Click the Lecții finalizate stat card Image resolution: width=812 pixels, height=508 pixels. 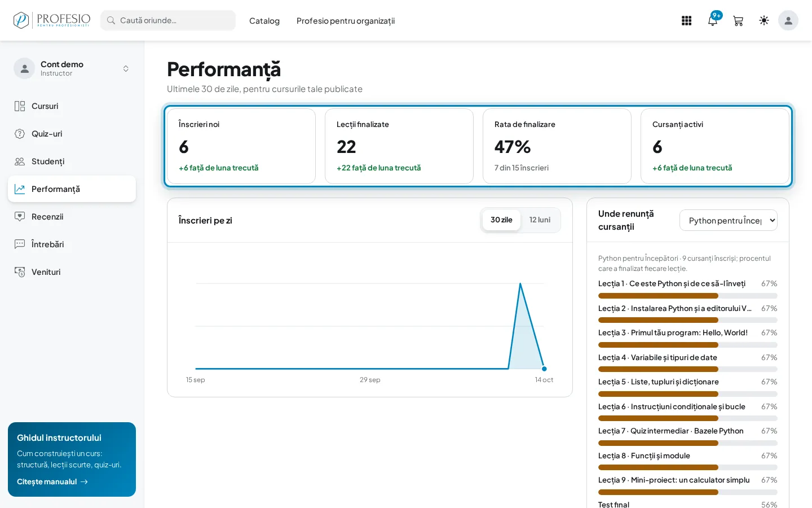(399, 146)
